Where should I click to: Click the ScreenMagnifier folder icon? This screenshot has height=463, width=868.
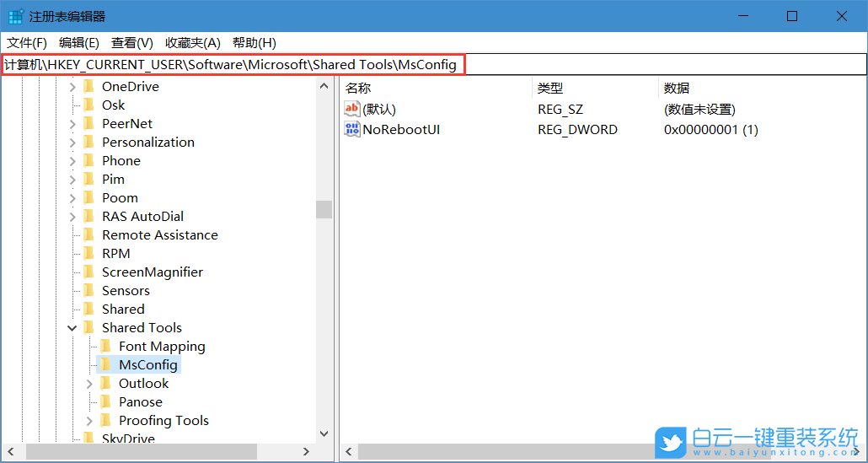click(x=88, y=272)
